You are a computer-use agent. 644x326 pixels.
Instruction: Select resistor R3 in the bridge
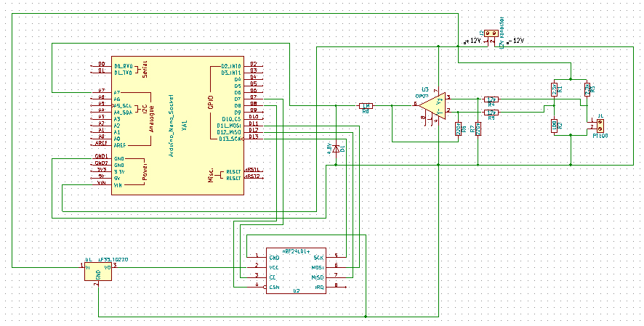click(x=587, y=89)
